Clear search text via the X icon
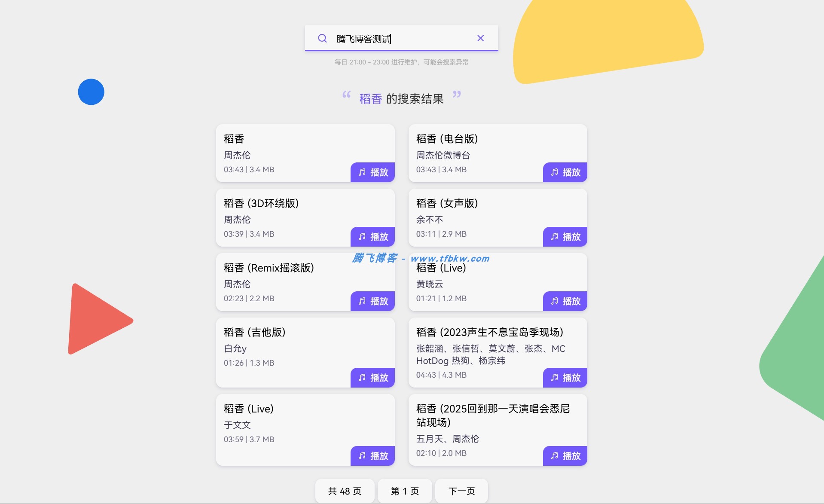The height and width of the screenshot is (504, 824). (x=480, y=38)
